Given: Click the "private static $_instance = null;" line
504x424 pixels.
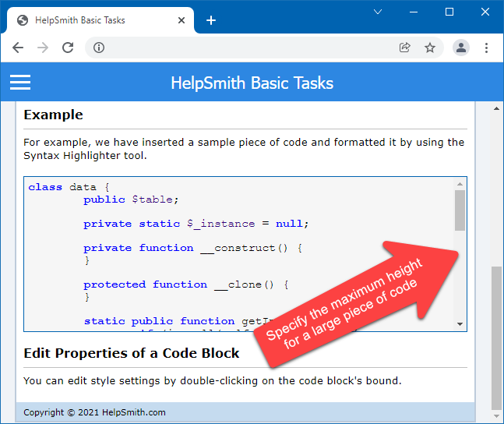Looking at the screenshot, I should pyautogui.click(x=196, y=224).
